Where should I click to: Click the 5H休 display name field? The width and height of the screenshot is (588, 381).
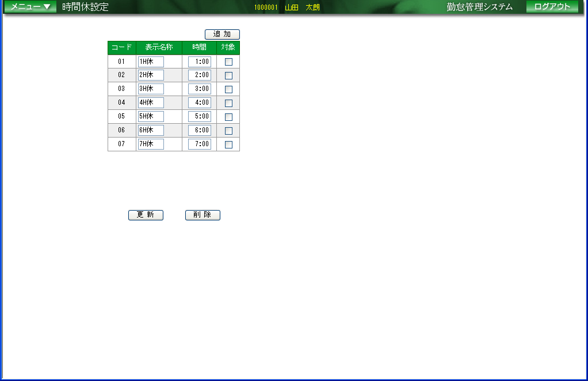(151, 116)
